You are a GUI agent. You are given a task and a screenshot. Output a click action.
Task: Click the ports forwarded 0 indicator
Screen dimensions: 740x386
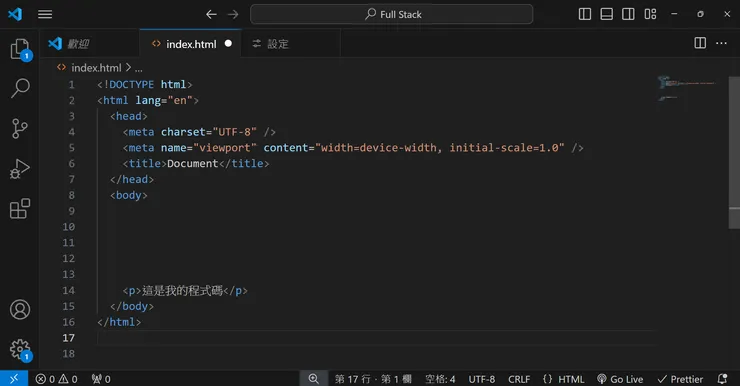coord(101,379)
